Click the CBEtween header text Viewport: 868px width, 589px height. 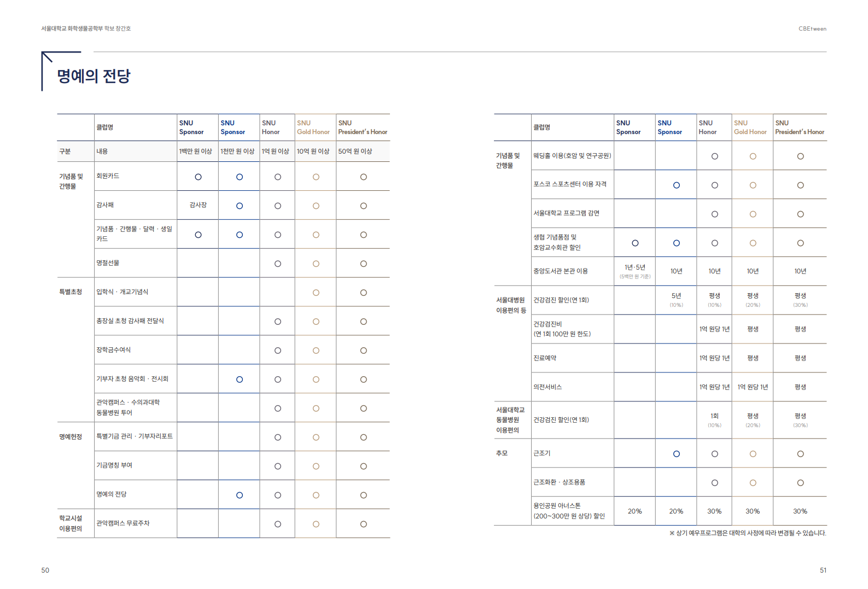click(812, 29)
